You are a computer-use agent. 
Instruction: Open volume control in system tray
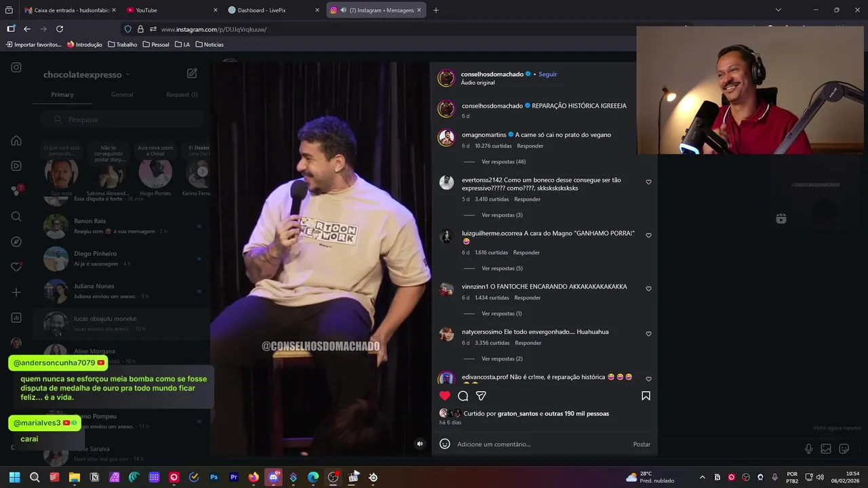pos(821,477)
